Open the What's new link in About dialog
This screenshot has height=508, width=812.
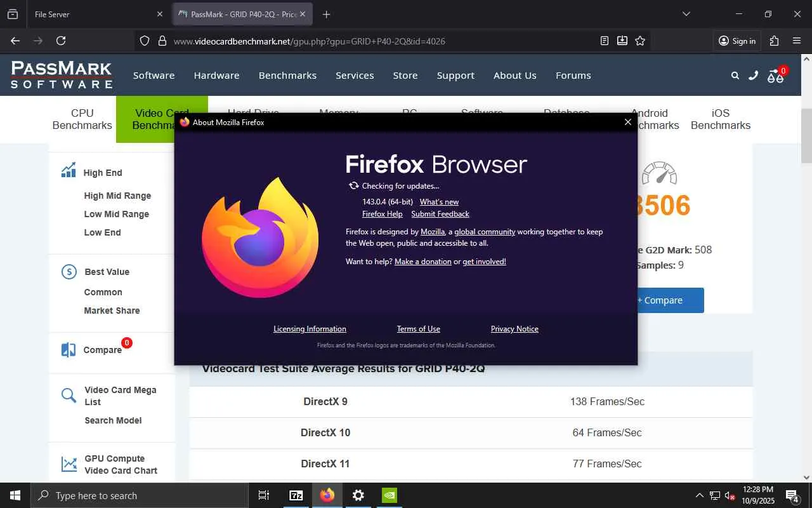[x=439, y=202]
